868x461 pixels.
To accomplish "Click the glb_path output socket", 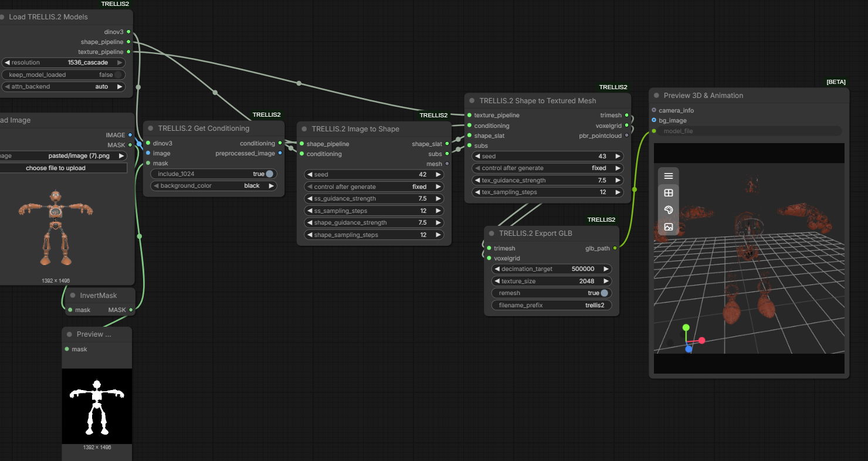I will [x=615, y=248].
